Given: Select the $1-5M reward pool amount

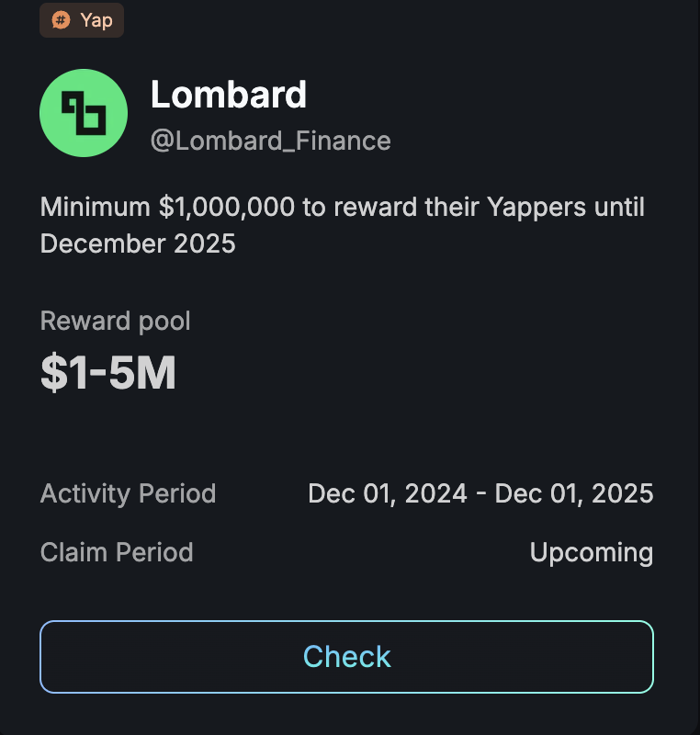Looking at the screenshot, I should tap(108, 373).
